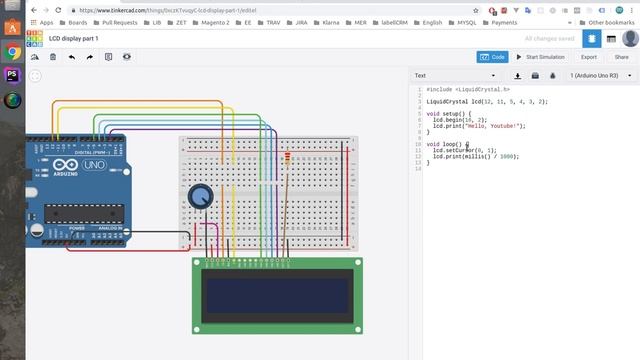The width and height of the screenshot is (640, 360).
Task: Click the LiquidCrystal lcd declaration line
Action: point(487,102)
